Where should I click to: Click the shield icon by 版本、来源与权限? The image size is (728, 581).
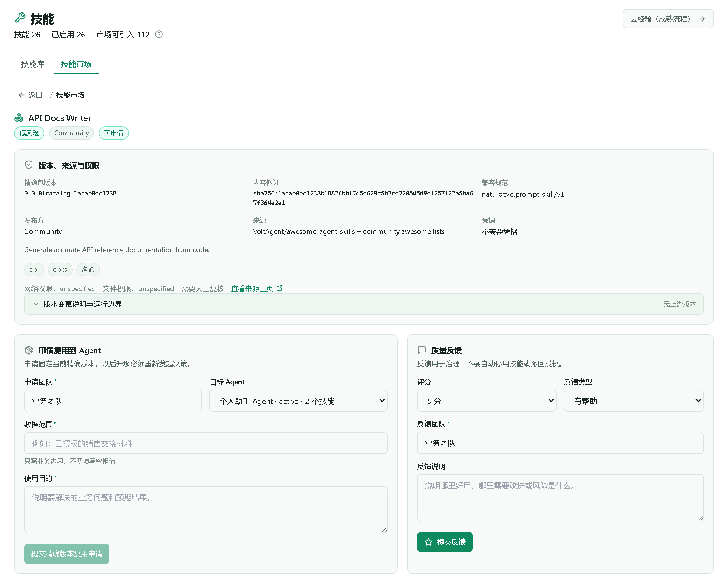point(29,165)
